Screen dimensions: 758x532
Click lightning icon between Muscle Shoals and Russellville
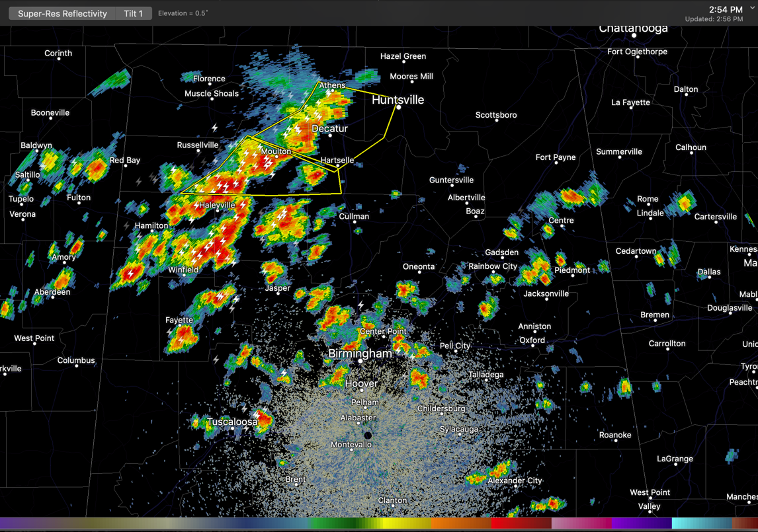(x=215, y=128)
